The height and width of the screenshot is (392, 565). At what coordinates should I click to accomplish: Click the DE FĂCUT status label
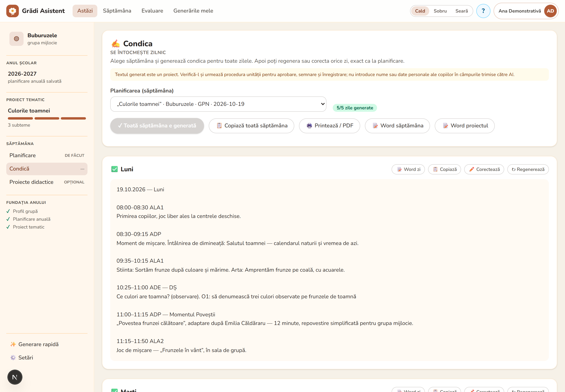point(75,155)
